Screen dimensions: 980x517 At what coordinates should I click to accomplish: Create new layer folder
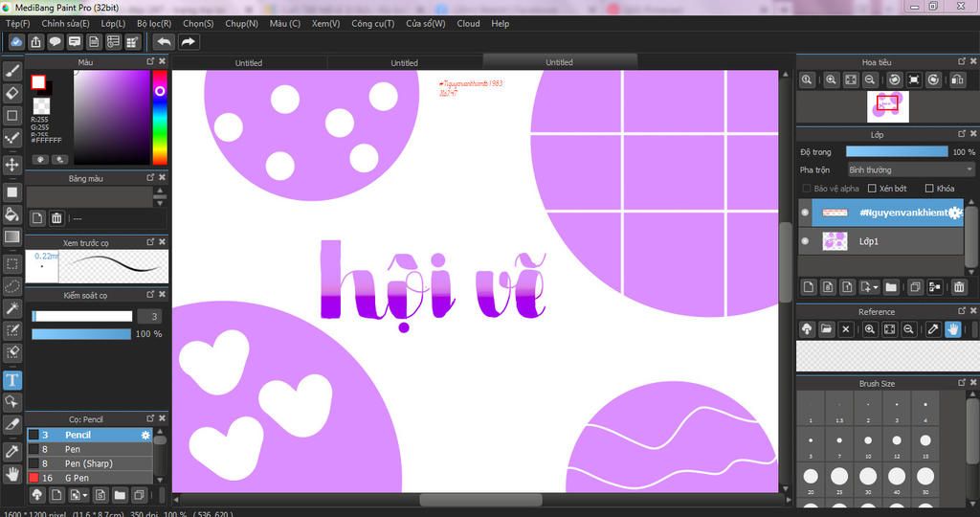point(891,287)
